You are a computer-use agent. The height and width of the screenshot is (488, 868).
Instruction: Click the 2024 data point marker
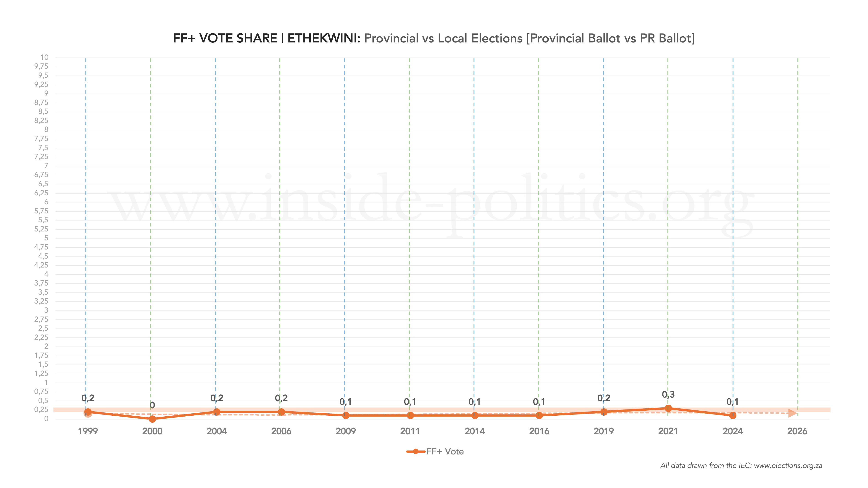[x=733, y=416]
